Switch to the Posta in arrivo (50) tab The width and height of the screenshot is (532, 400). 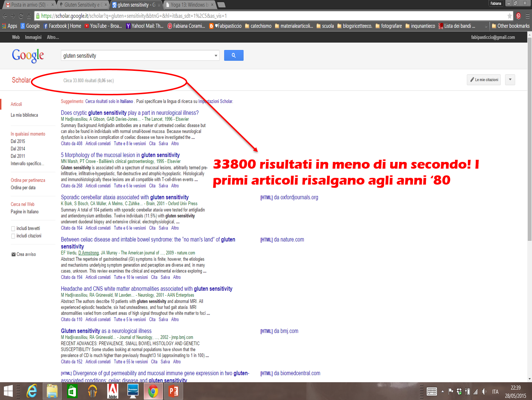coord(29,5)
